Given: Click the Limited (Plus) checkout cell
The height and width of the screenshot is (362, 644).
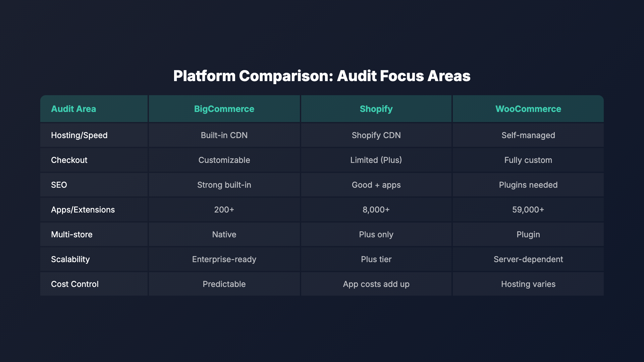Looking at the screenshot, I should [x=376, y=160].
